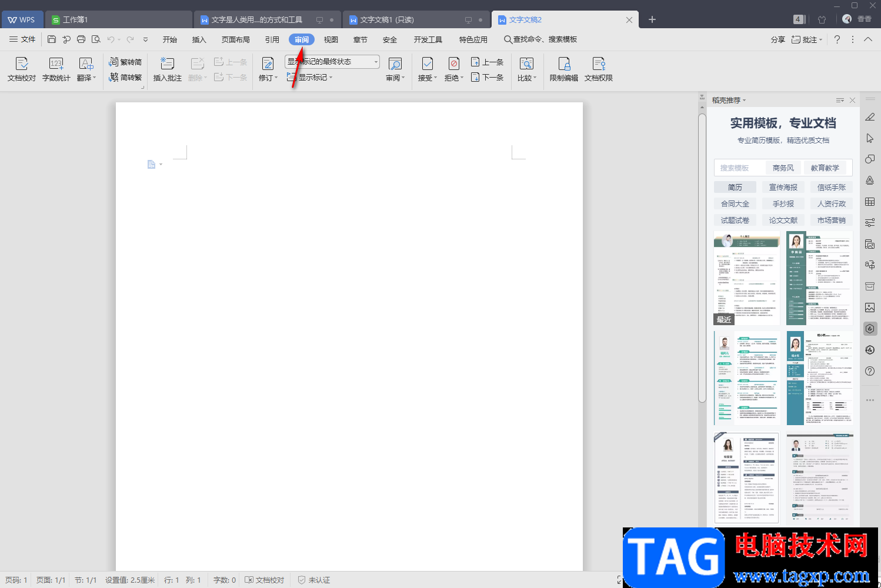Click the table icon in right sidebar

click(x=870, y=202)
